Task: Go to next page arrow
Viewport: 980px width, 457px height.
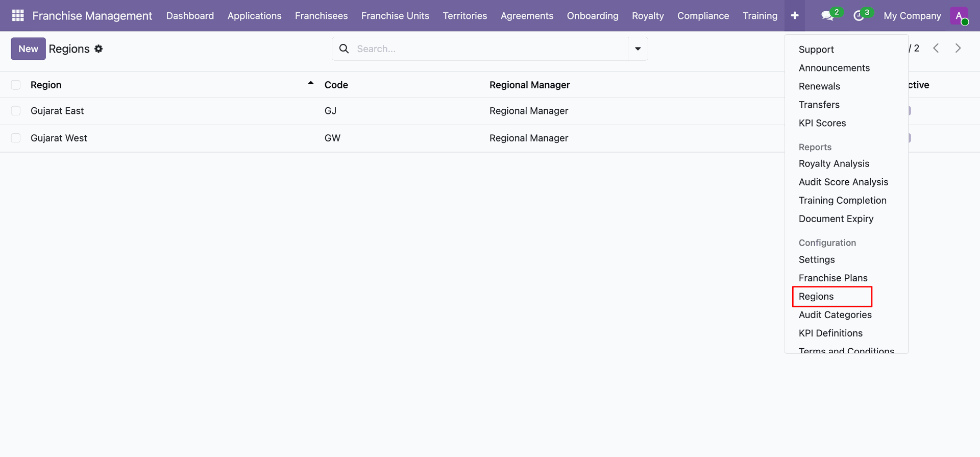Action: click(x=958, y=48)
